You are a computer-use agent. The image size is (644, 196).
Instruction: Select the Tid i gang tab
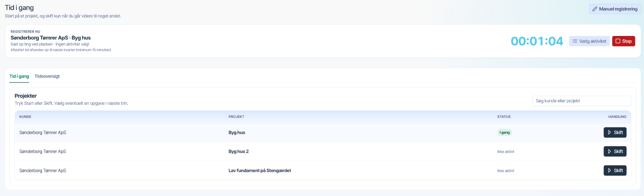tap(19, 76)
